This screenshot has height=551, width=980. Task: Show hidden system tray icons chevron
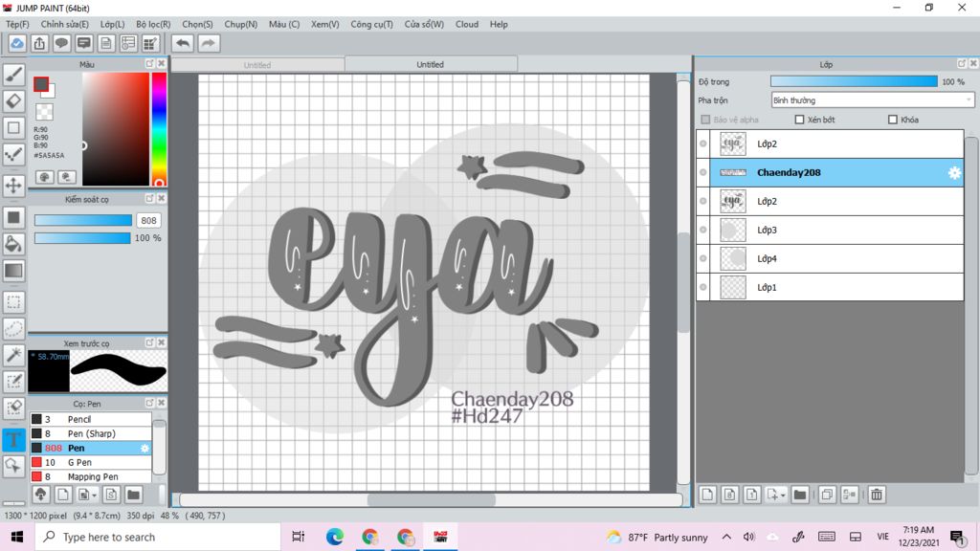pyautogui.click(x=726, y=537)
